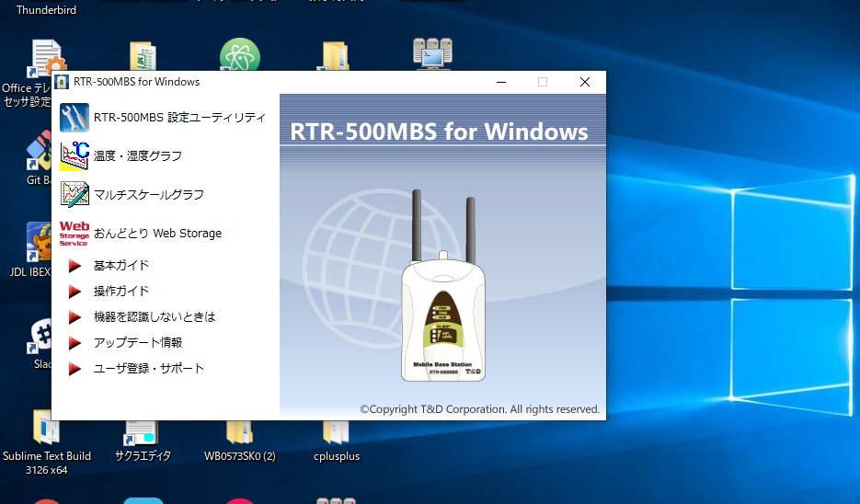Open the 操作ガイド link
This screenshot has width=860, height=504.
point(121,292)
